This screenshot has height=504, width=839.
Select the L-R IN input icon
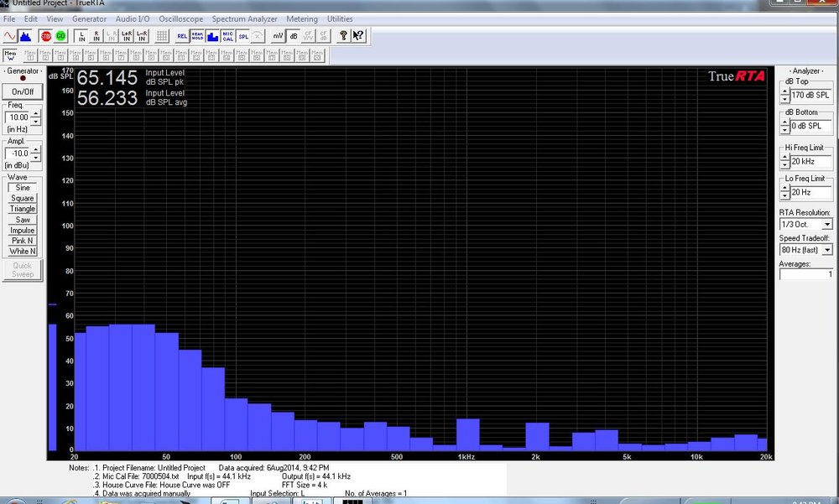point(142,36)
